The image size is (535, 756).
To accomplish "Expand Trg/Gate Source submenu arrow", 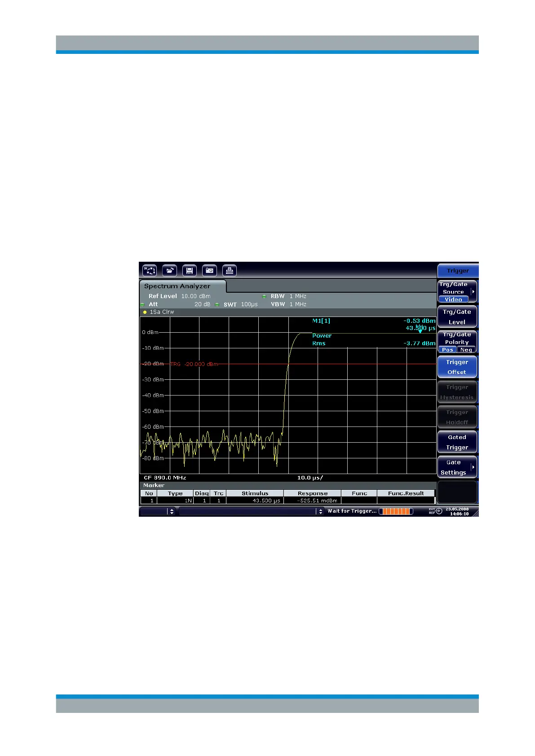I will point(473,291).
